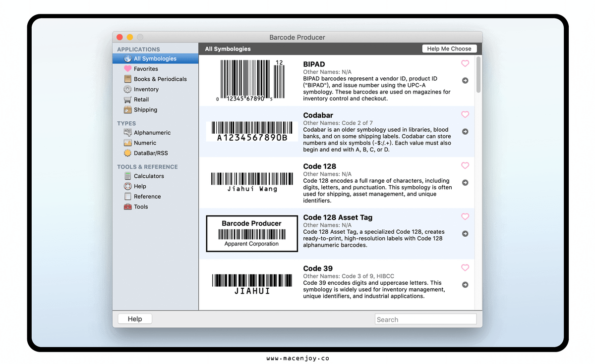Click the window's yellow minimize button
The height and width of the screenshot is (364, 595).
130,37
